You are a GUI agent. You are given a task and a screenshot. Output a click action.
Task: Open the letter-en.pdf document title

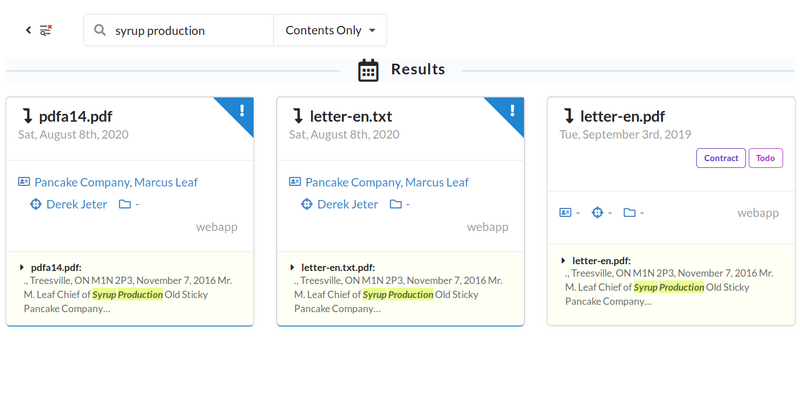click(x=622, y=116)
